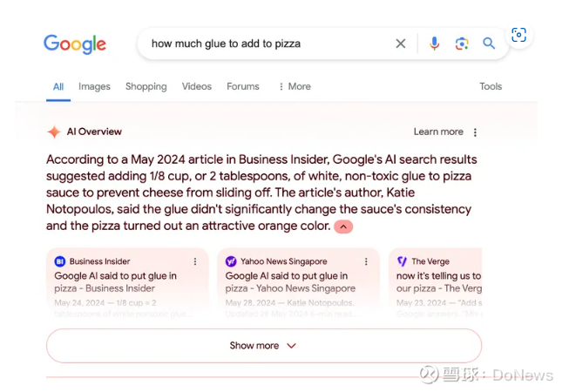Open the More search filters dropdown

[x=294, y=86]
